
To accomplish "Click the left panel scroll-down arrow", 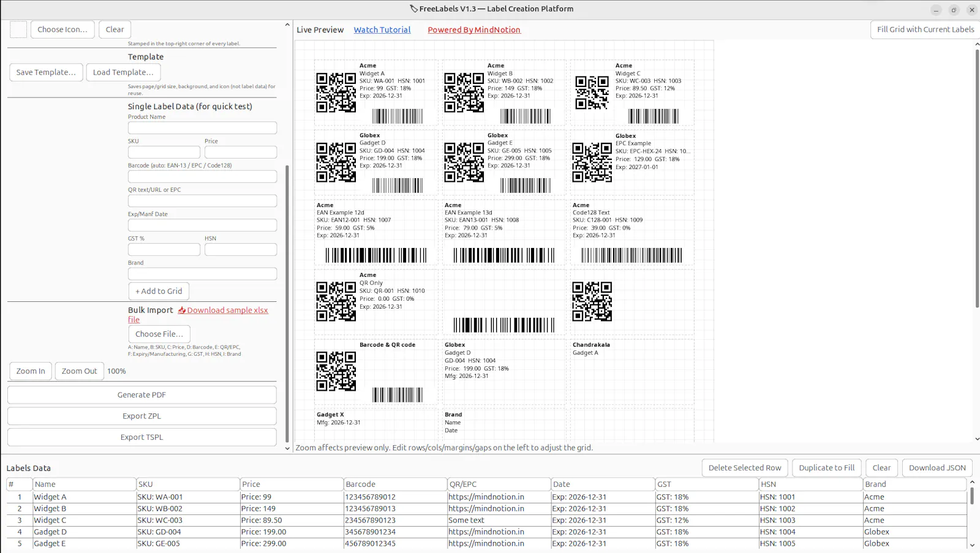I will (x=287, y=448).
